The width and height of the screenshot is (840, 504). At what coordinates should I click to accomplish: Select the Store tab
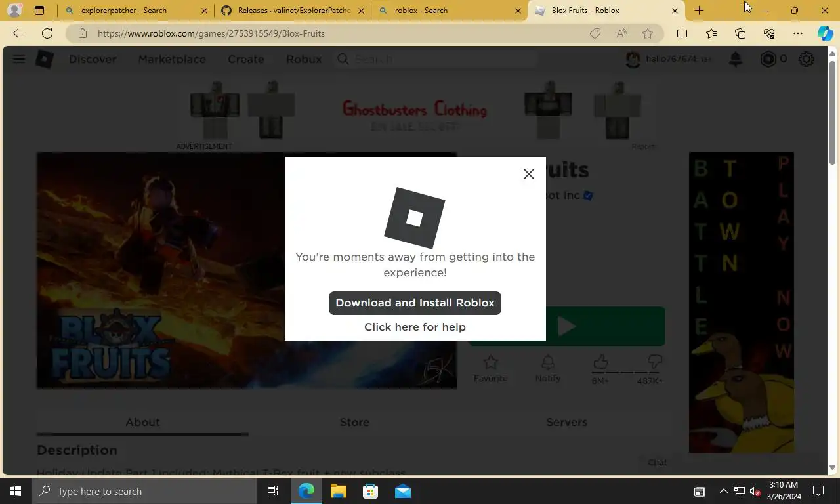click(x=354, y=422)
